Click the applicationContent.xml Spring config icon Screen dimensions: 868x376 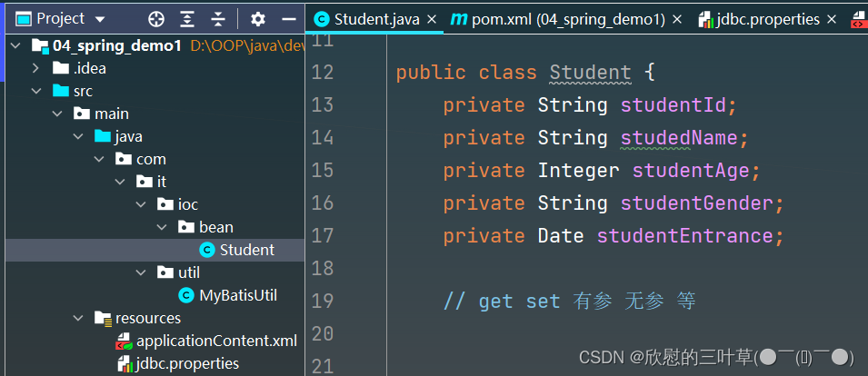click(x=124, y=341)
